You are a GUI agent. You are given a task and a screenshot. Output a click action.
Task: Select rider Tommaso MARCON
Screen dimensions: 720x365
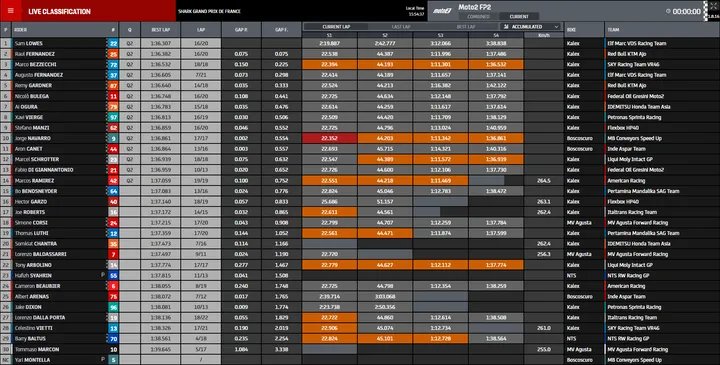[x=37, y=350]
